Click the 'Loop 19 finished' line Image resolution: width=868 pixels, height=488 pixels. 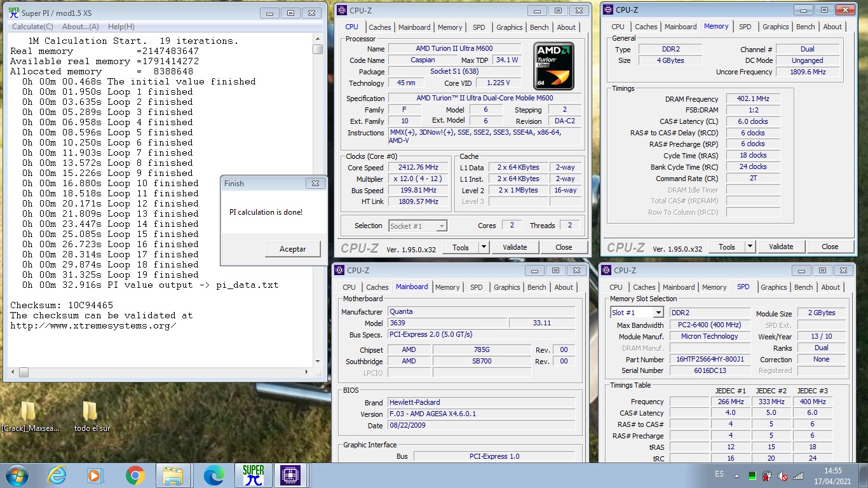point(111,275)
